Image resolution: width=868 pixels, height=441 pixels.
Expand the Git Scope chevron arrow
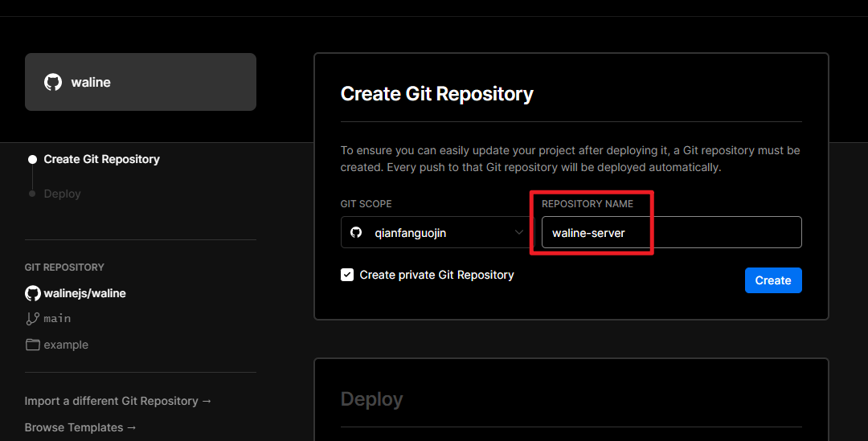coord(519,233)
